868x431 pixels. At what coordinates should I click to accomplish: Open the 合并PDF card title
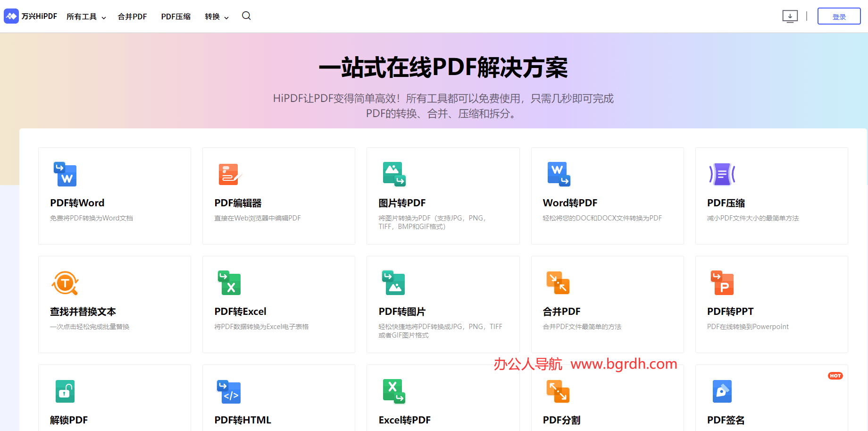[x=561, y=312]
